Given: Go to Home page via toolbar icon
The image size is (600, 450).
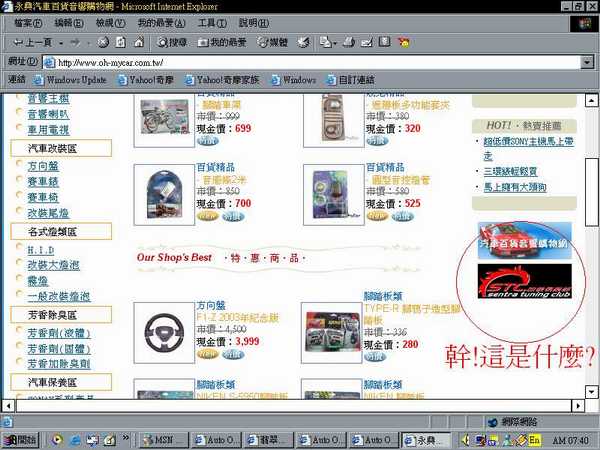Looking at the screenshot, I should pos(135,41).
